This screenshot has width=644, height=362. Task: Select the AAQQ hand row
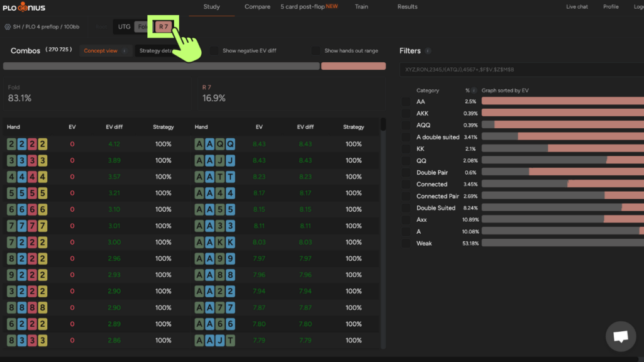coord(286,144)
